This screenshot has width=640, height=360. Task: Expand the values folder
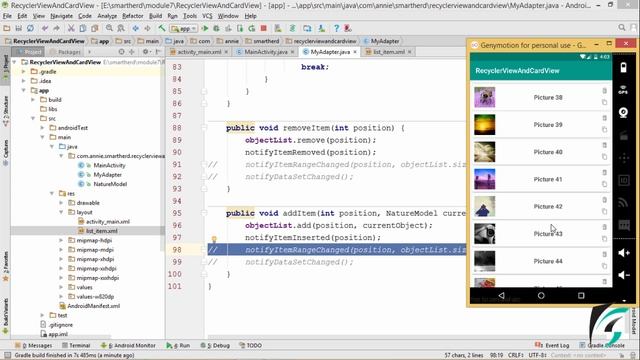(61, 287)
